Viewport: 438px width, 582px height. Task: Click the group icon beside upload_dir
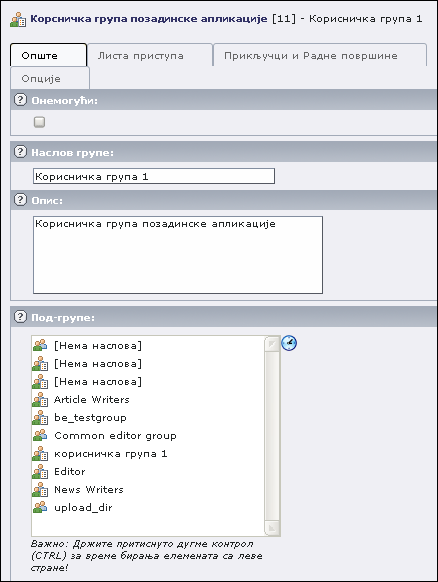[x=40, y=507]
